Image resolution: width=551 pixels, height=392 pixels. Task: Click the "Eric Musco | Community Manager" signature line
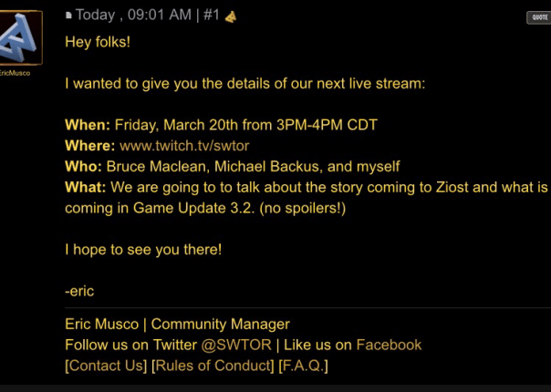(x=177, y=324)
